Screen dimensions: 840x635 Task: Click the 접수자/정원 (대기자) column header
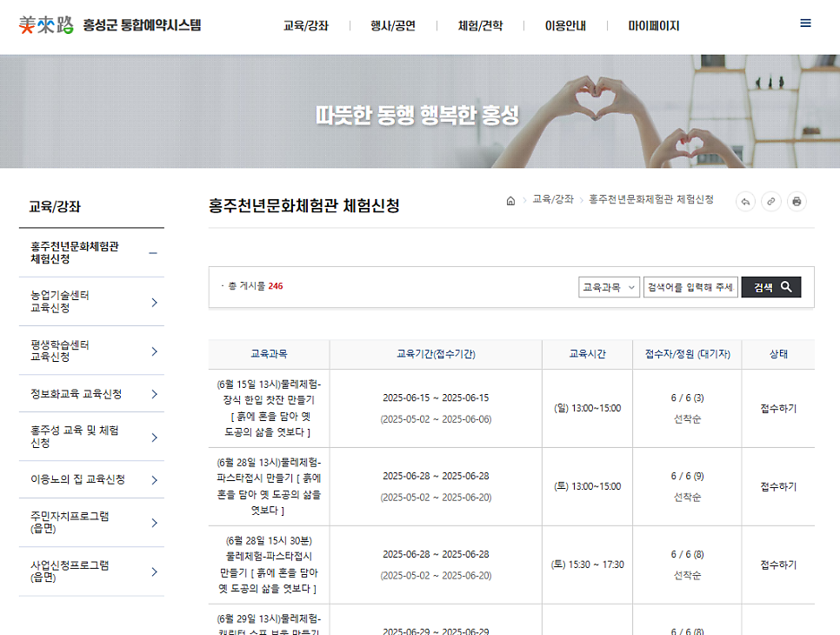tap(687, 354)
